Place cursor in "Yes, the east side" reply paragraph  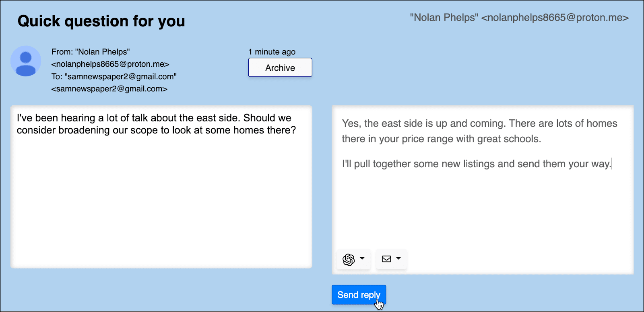coord(479,131)
